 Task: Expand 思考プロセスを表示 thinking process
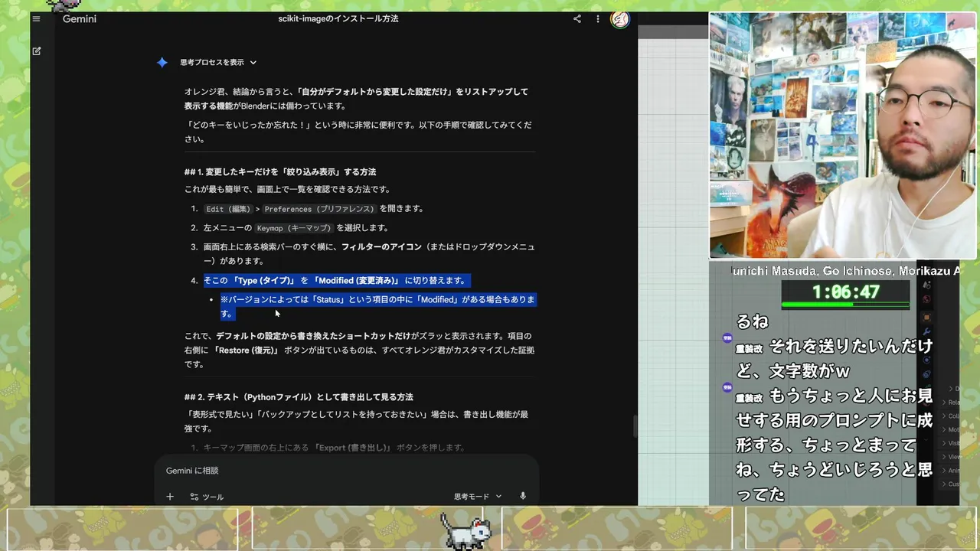pyautogui.click(x=218, y=63)
